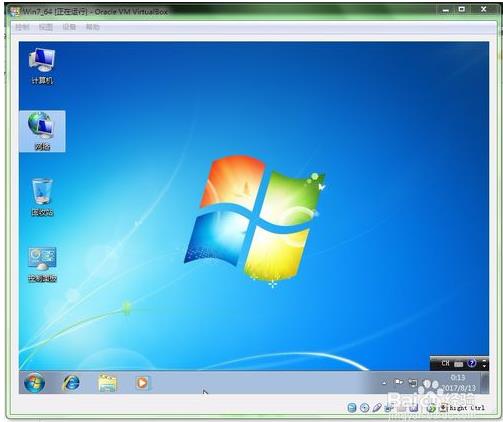Open the language bar options arrow

tap(484, 366)
